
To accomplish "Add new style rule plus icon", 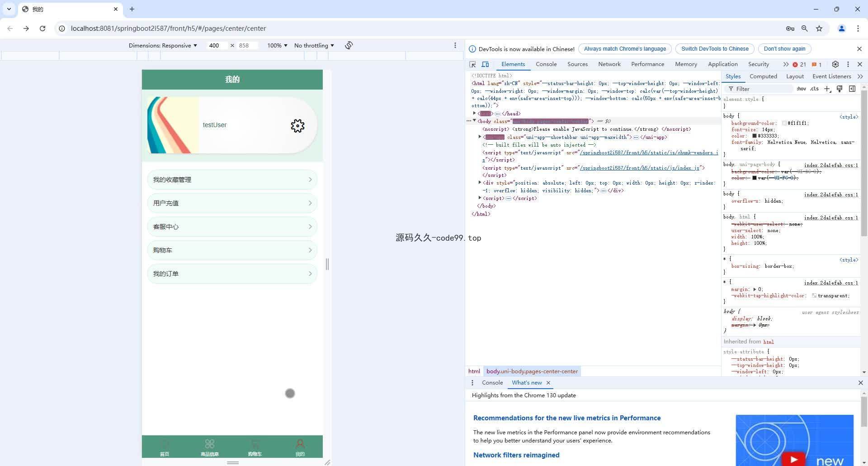I will pos(827,89).
